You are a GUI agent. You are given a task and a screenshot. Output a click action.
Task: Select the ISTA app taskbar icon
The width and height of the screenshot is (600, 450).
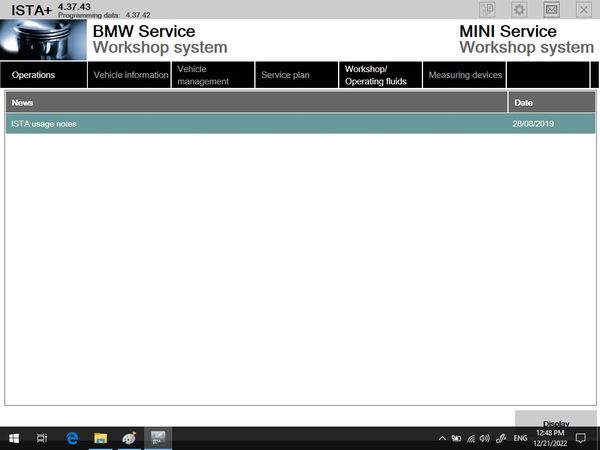tap(158, 438)
